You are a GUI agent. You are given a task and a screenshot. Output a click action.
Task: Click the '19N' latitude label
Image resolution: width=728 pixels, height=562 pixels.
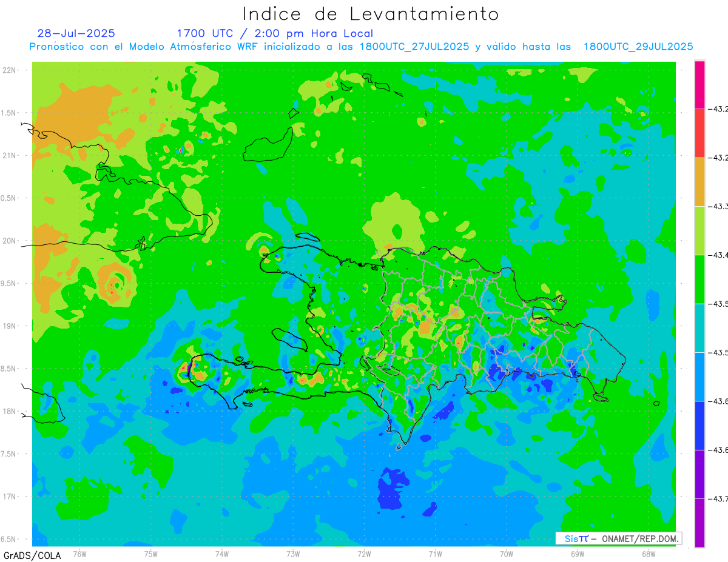[8, 326]
